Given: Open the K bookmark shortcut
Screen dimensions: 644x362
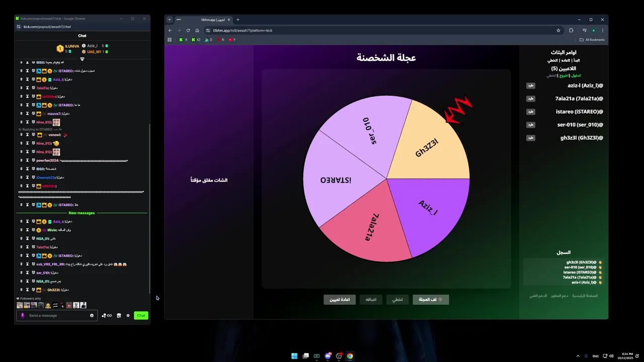Looking at the screenshot, I should (x=183, y=40).
